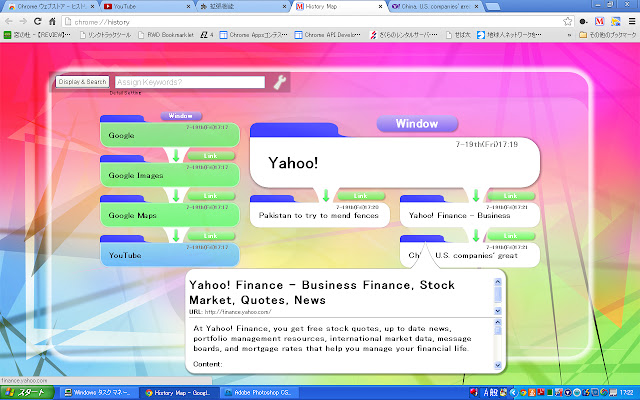Select the Yahoo! Finance - Business node

click(x=469, y=215)
